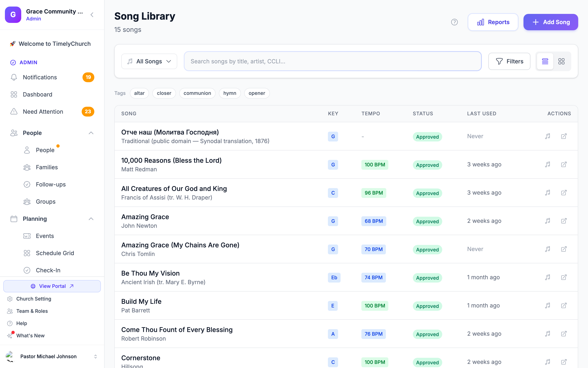The width and height of the screenshot is (588, 368).
Task: Click the Add Song button
Action: tap(551, 22)
